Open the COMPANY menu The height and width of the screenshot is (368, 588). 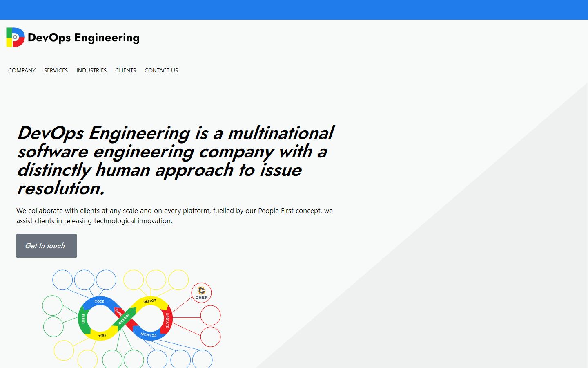(x=22, y=70)
